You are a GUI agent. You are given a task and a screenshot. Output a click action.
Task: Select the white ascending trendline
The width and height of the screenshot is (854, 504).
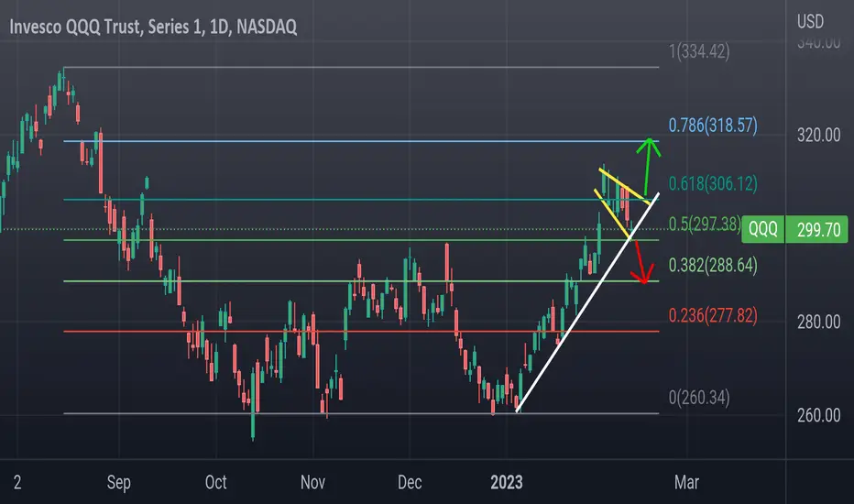click(x=587, y=303)
